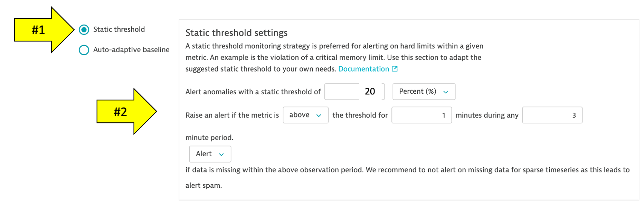Click the threshold minutes field showing 1
This screenshot has height=213, width=644.
[x=421, y=115]
